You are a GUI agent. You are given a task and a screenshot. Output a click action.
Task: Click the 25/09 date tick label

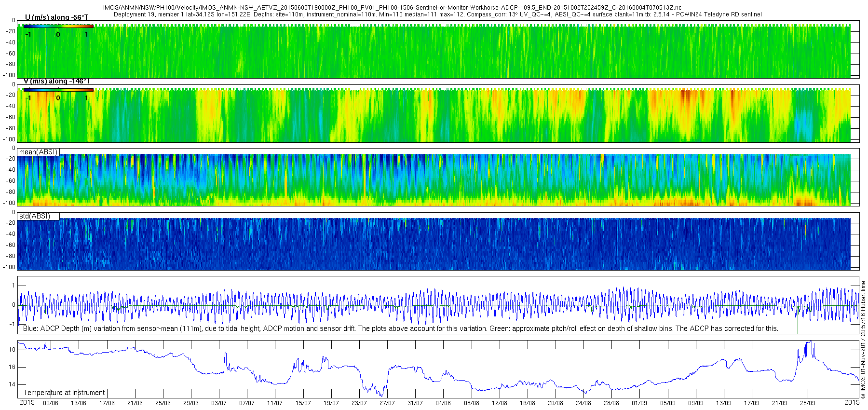point(807,403)
